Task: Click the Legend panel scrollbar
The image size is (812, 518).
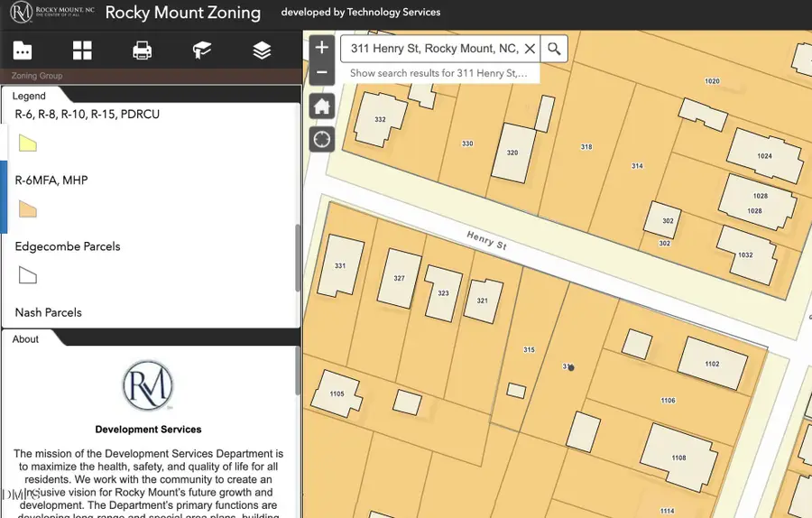Action: tap(298, 258)
